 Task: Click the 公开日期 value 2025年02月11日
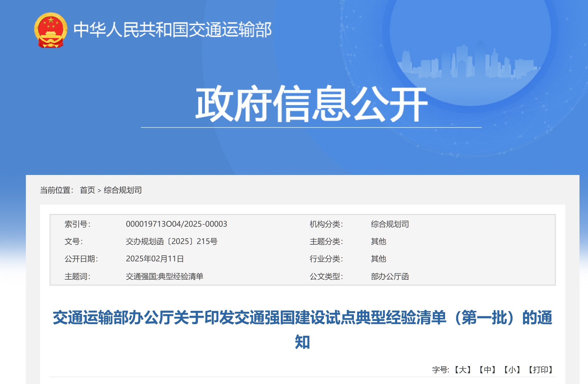(155, 259)
